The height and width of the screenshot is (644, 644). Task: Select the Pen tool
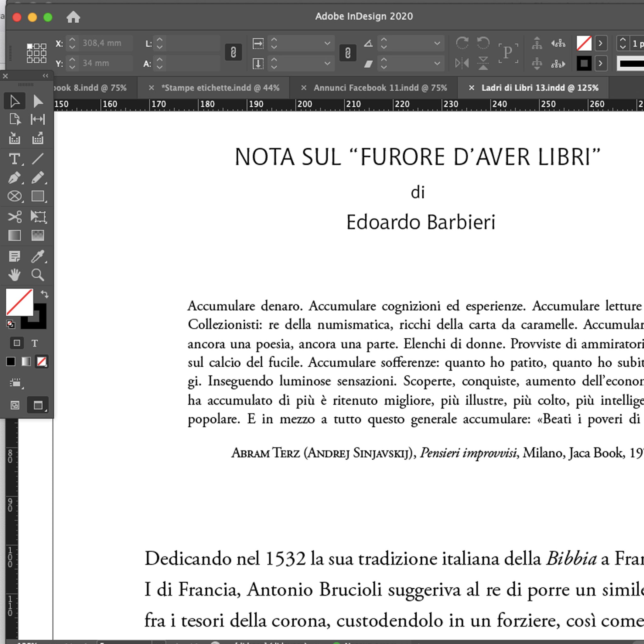point(15,178)
